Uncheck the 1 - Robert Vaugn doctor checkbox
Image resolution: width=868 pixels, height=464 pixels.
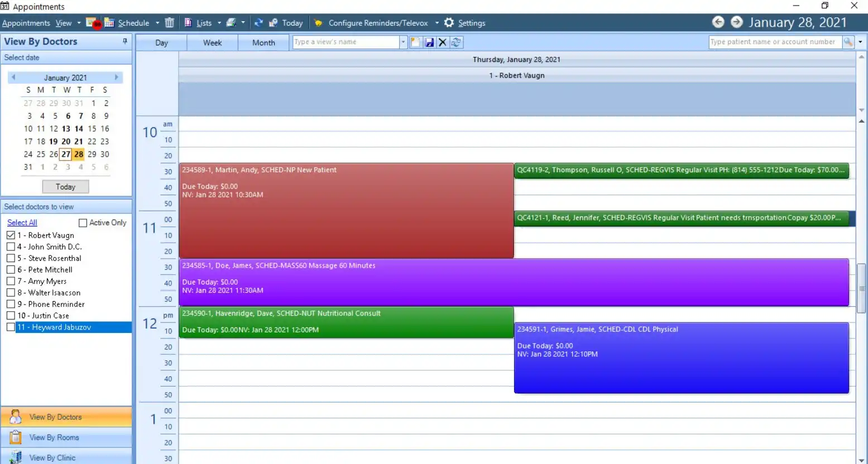click(10, 235)
